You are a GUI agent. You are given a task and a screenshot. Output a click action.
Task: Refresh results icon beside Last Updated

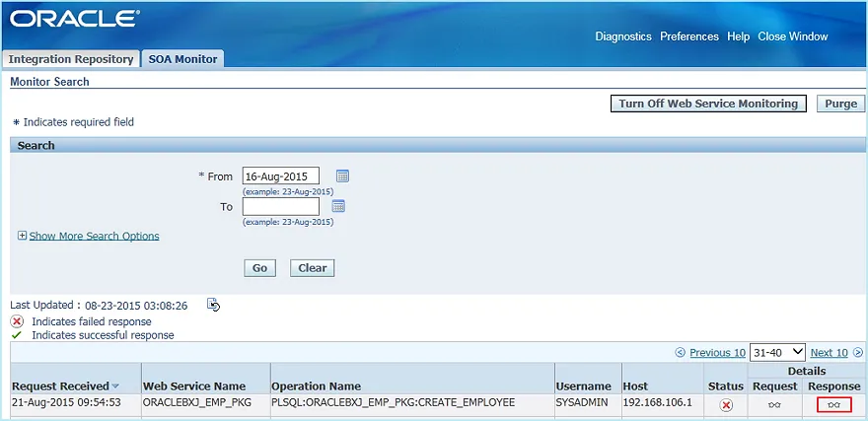click(x=214, y=305)
